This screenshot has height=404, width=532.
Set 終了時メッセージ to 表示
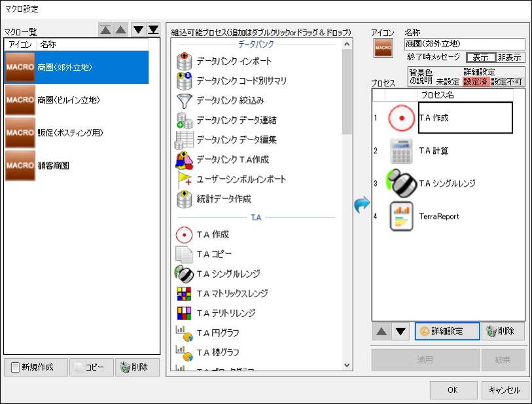point(481,58)
